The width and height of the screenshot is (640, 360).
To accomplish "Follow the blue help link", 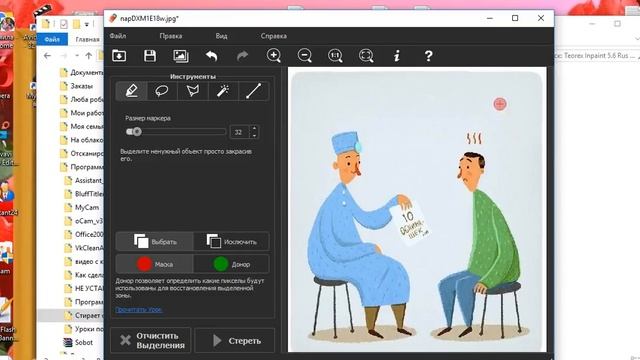I will [139, 310].
